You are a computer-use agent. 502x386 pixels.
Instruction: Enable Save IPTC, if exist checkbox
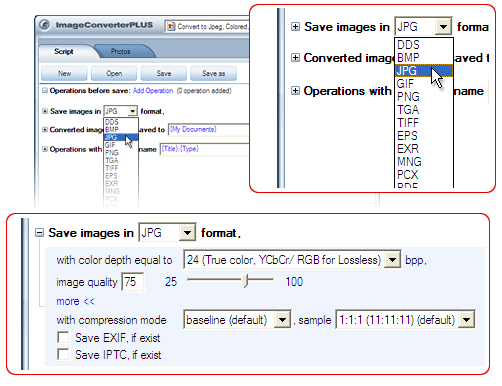point(63,354)
